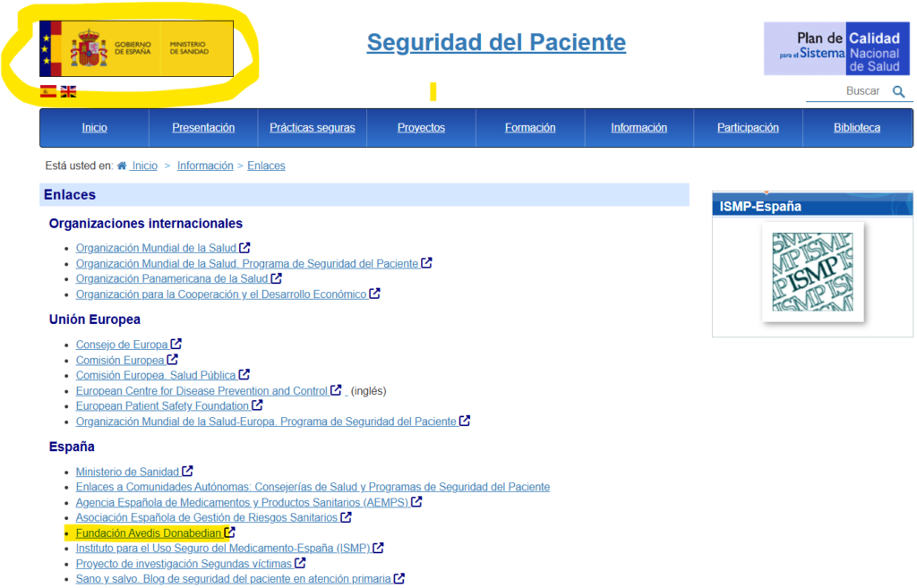The width and height of the screenshot is (917, 588).
Task: Switch language using the UK flag icon
Action: (66, 90)
